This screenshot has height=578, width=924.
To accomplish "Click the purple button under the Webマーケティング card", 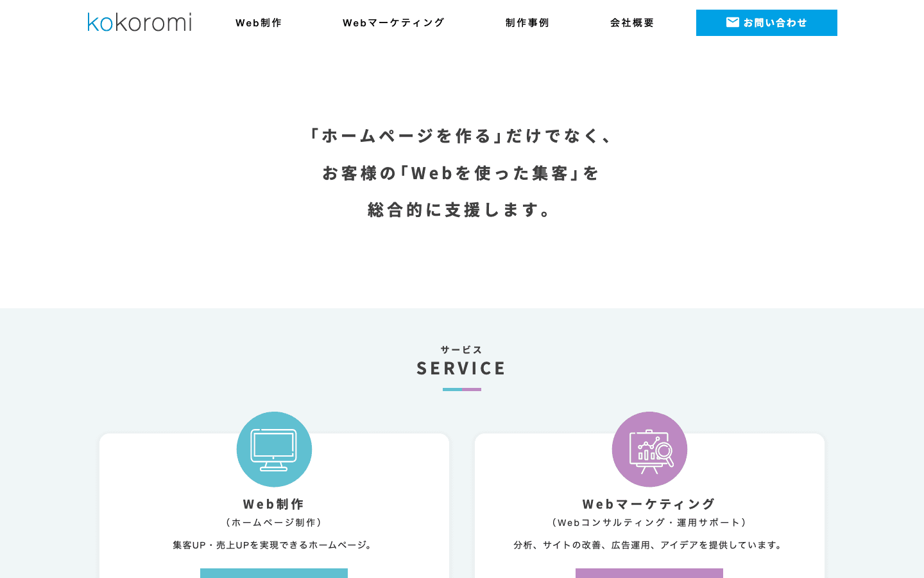I will pyautogui.click(x=649, y=573).
